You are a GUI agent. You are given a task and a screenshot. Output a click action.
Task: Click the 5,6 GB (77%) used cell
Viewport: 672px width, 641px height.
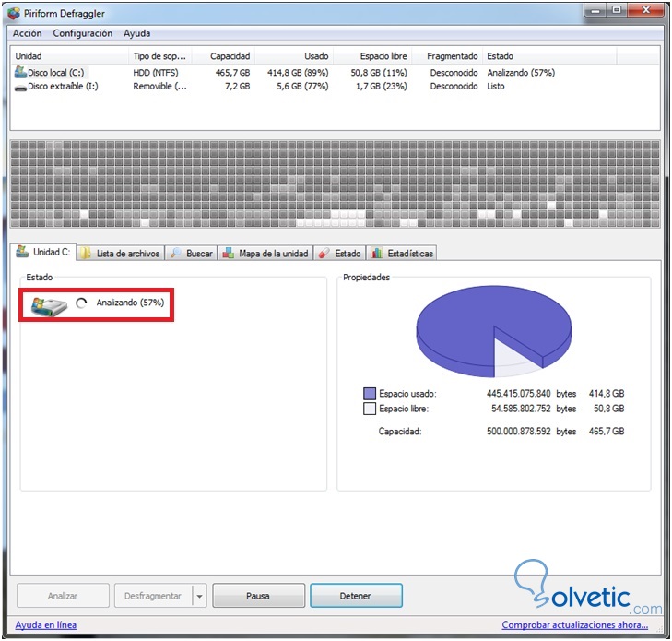(x=302, y=86)
